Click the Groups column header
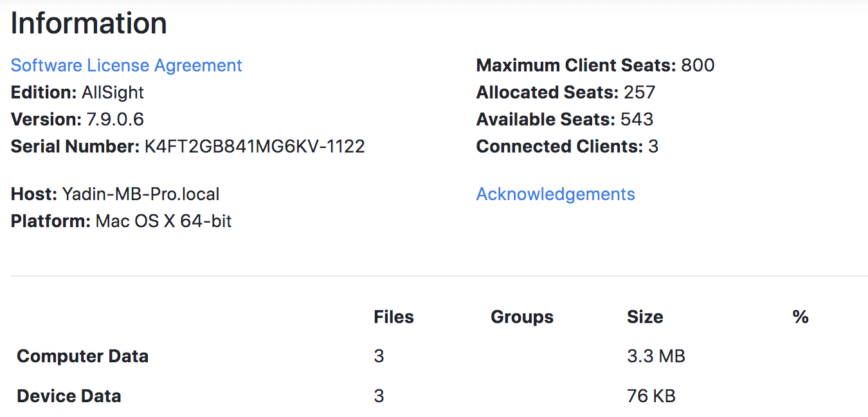The image size is (868, 417). click(x=521, y=317)
